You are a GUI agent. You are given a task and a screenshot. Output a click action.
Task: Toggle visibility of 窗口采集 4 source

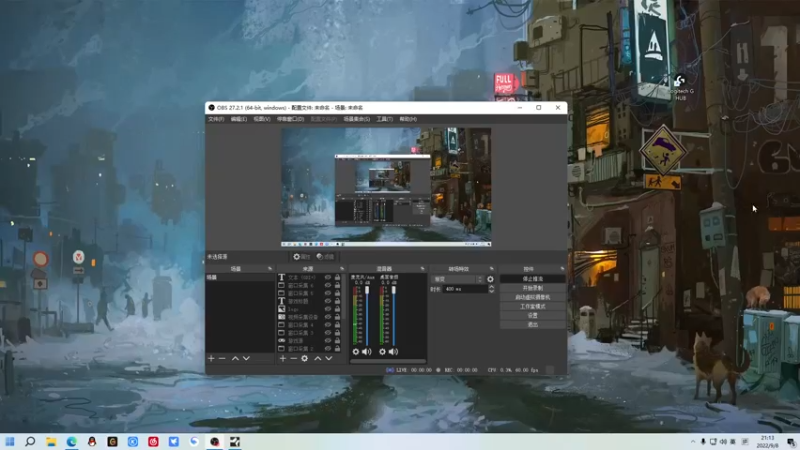tap(328, 325)
